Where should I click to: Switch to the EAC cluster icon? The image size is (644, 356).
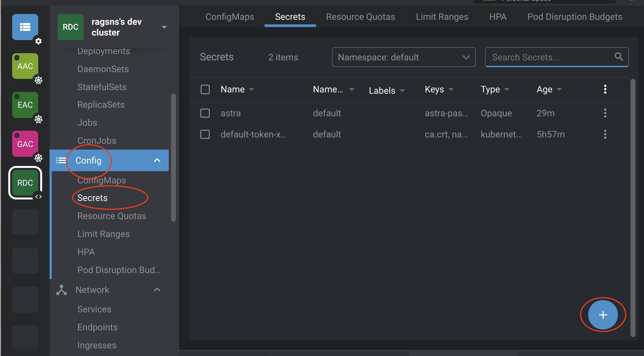25,105
